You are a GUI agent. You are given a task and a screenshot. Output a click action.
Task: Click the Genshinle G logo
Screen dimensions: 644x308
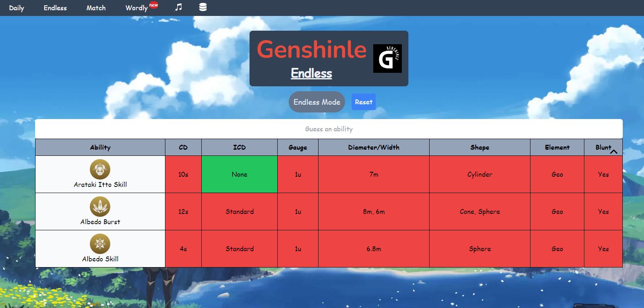(388, 58)
